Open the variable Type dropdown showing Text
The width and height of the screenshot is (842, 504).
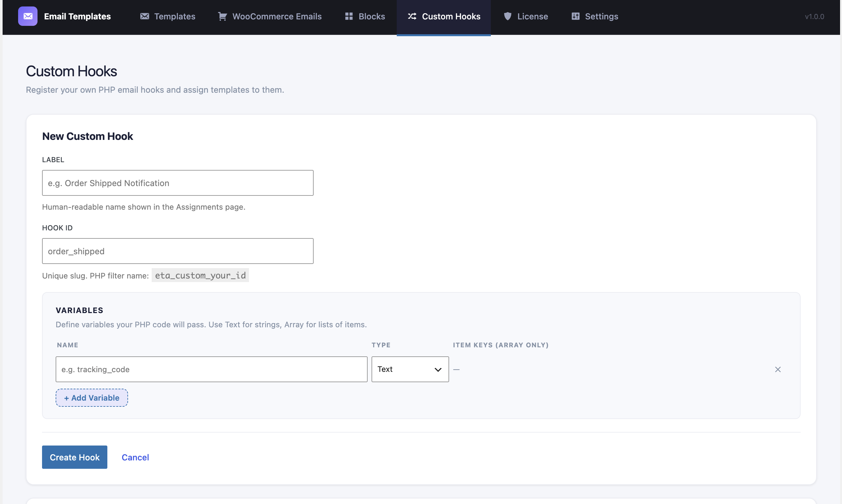[410, 369]
